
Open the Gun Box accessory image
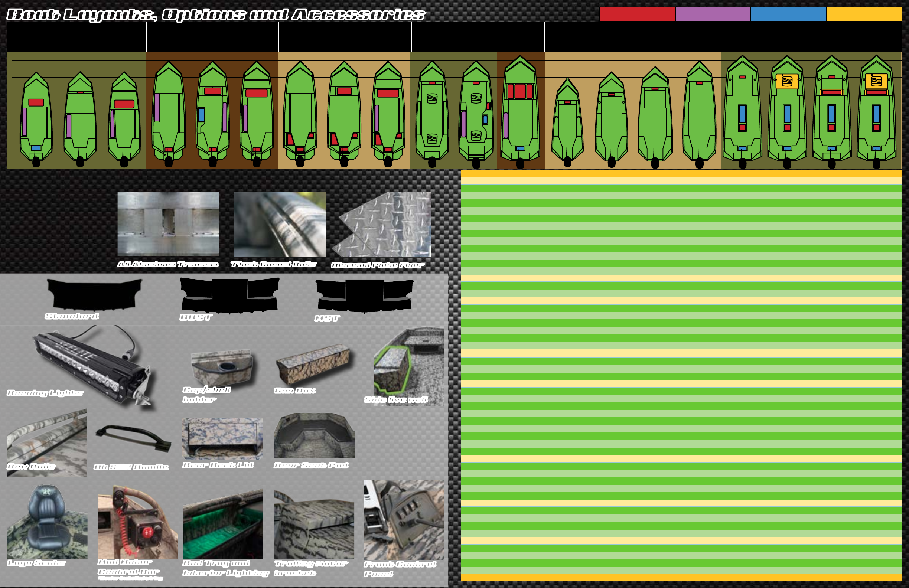pos(312,363)
